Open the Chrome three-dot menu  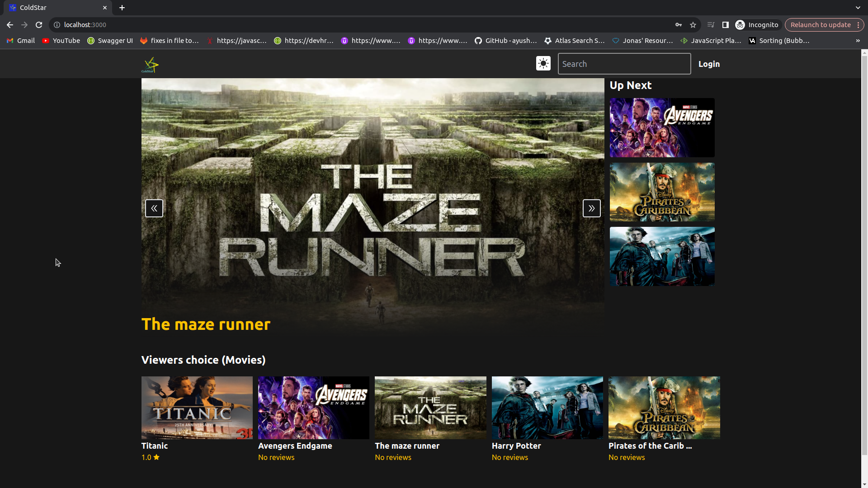(859, 25)
